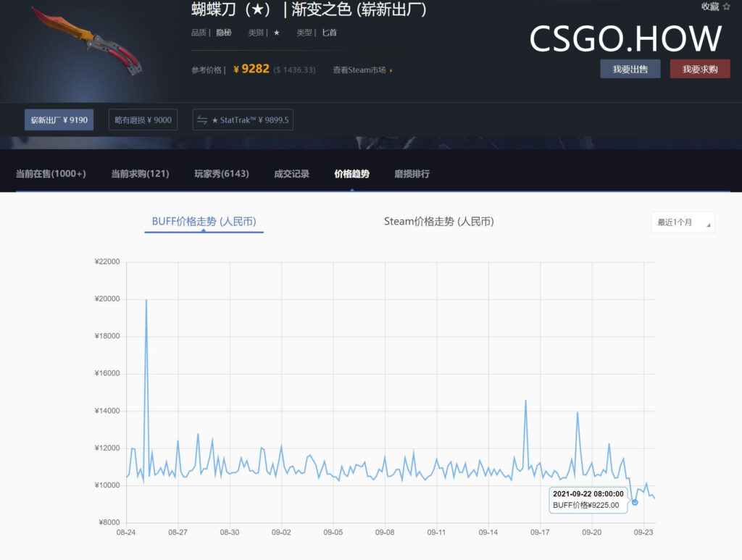Click the highlighted 09-22 chart data point
This screenshot has height=560, width=742.
635,502
